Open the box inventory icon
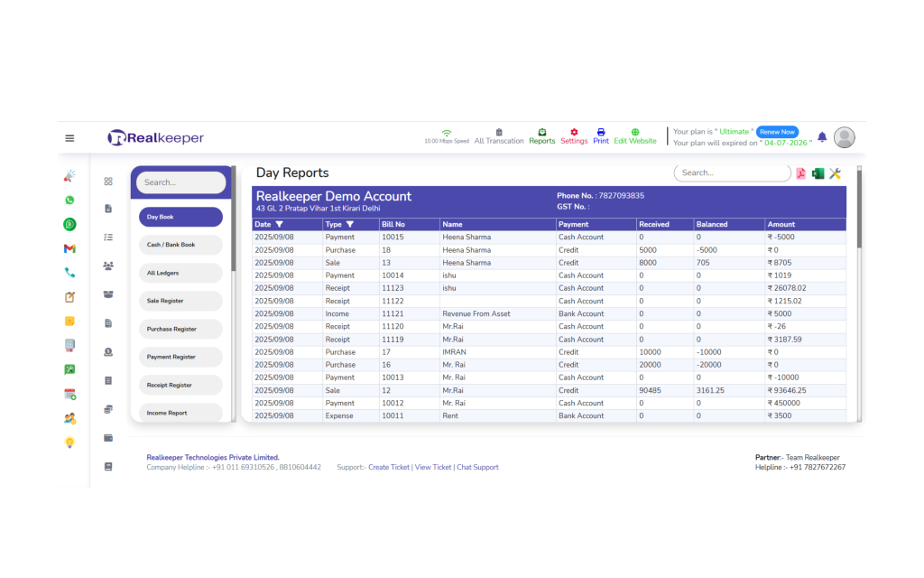The height and width of the screenshot is (578, 924). coord(108,294)
